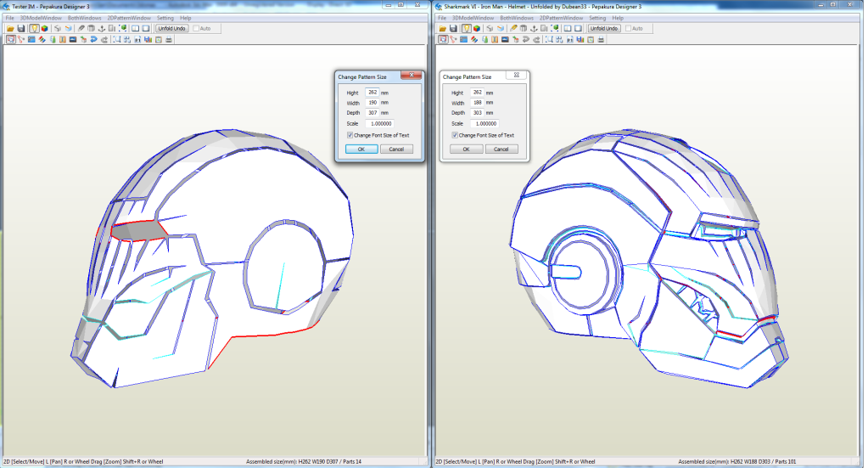Click the green flaps tool in Sharkmark VI

(x=485, y=39)
